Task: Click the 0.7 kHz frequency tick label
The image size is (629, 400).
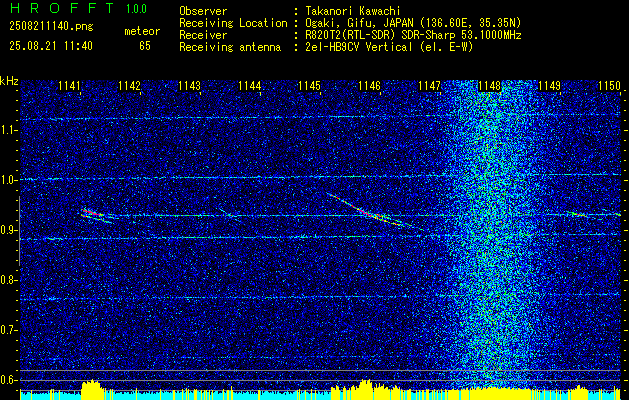Action: (8, 330)
